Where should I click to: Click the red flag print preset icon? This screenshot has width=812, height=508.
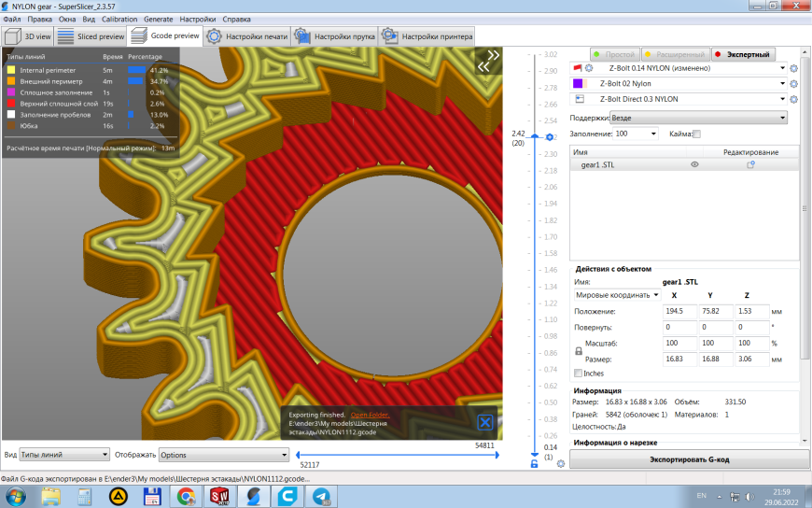(x=578, y=68)
